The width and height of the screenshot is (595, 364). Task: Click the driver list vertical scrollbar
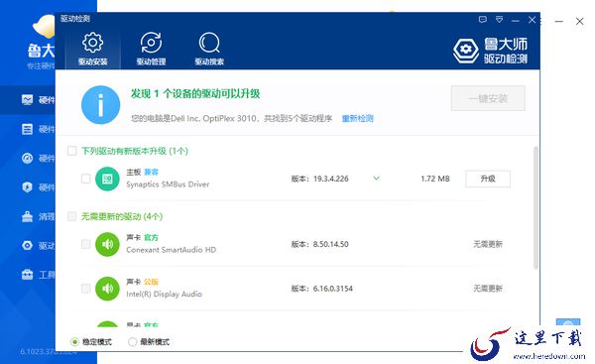tap(535, 207)
